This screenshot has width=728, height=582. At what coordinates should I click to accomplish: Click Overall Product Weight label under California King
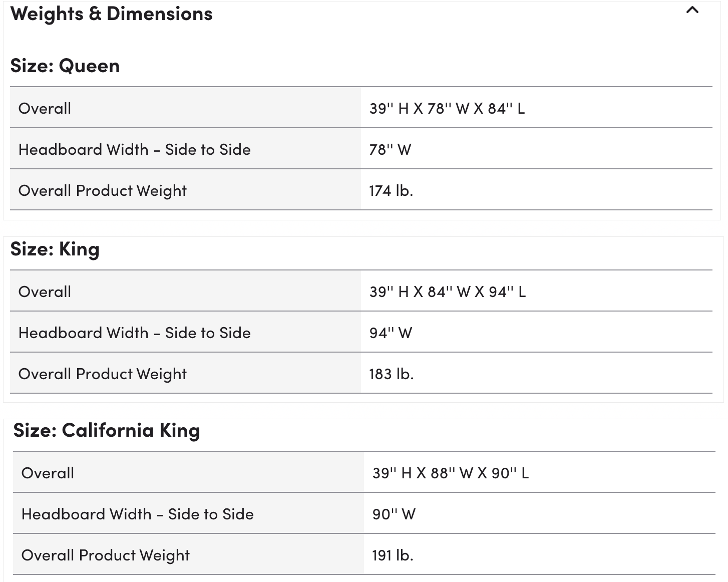(x=106, y=555)
